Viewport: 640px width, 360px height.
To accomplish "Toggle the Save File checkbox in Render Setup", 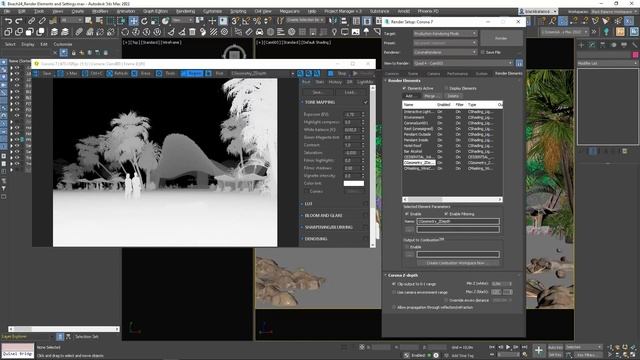I will coord(482,52).
